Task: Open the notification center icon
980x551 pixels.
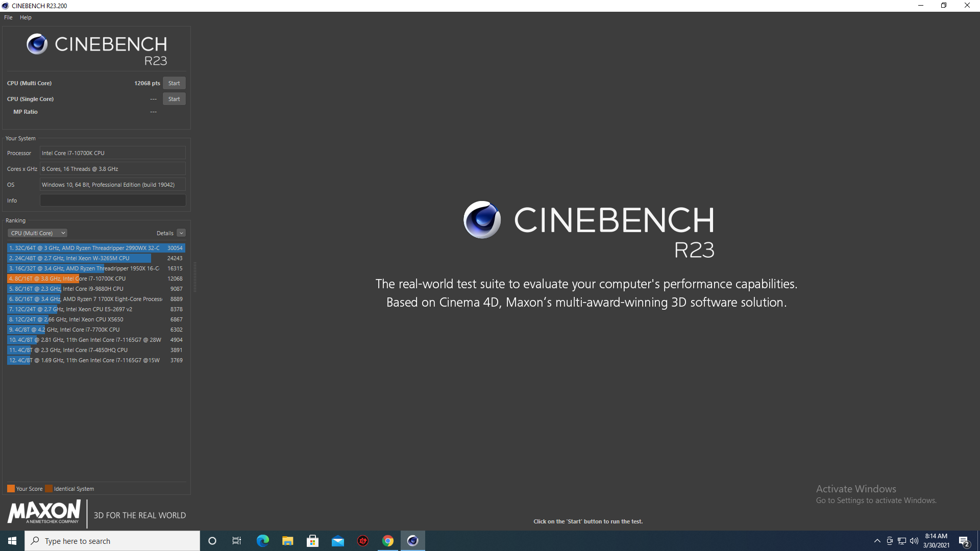Action: click(964, 541)
